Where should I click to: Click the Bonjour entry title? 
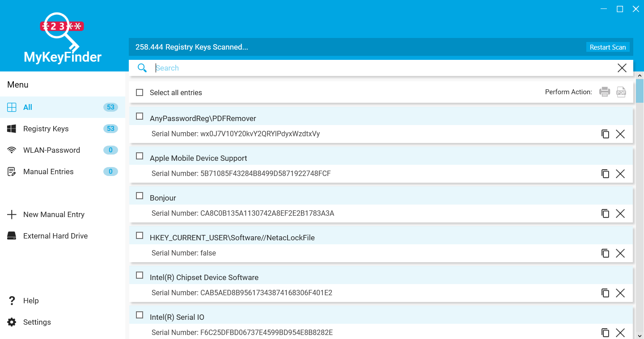point(163,198)
